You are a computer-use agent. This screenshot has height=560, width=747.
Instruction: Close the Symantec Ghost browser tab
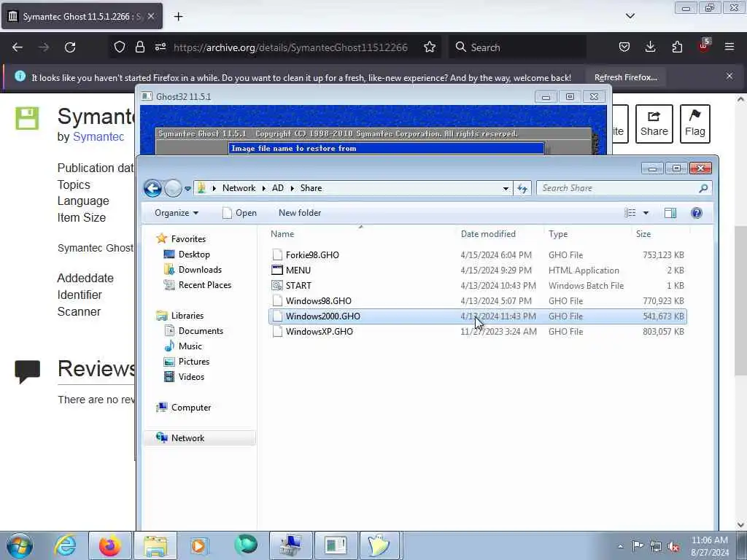(150, 16)
